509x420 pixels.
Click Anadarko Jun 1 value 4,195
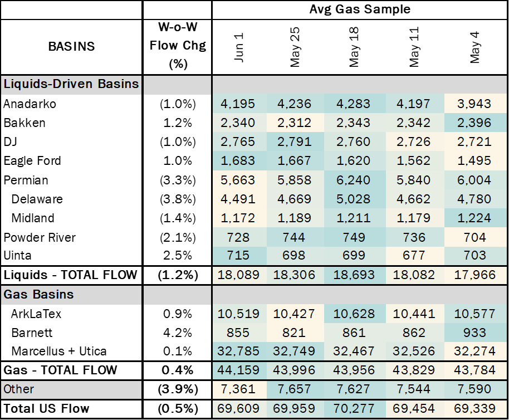238,104
